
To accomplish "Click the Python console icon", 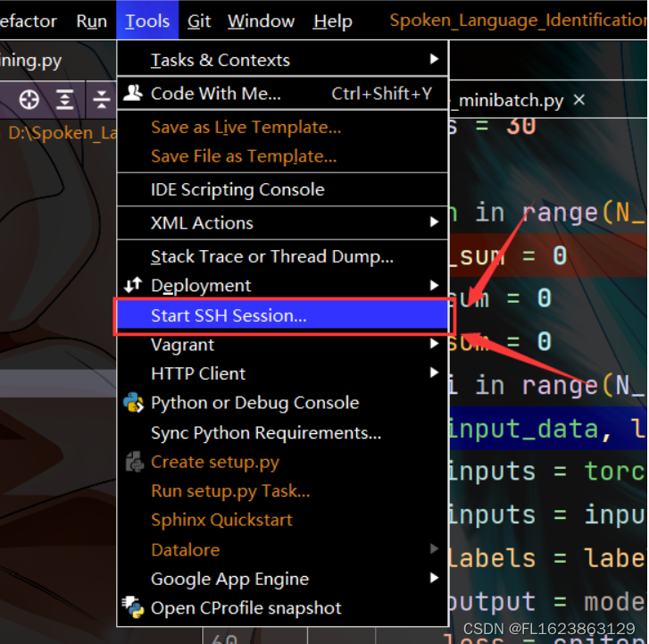I will click(x=133, y=403).
